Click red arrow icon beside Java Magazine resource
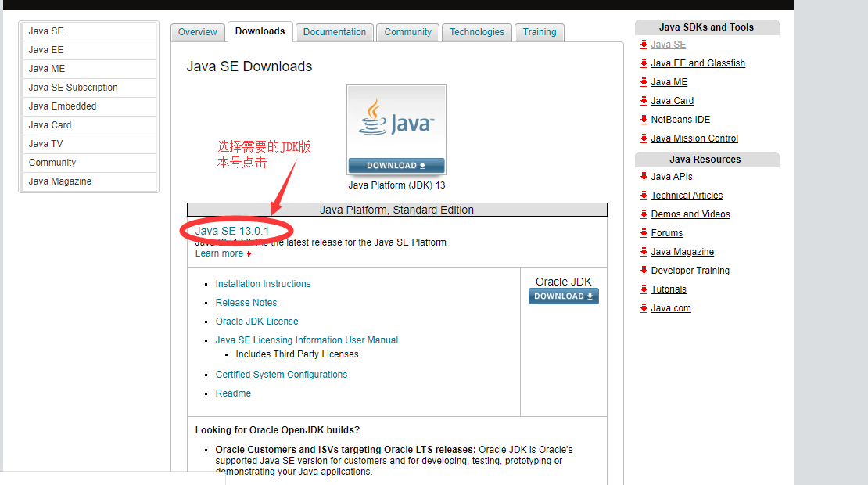The width and height of the screenshot is (868, 485). (644, 252)
